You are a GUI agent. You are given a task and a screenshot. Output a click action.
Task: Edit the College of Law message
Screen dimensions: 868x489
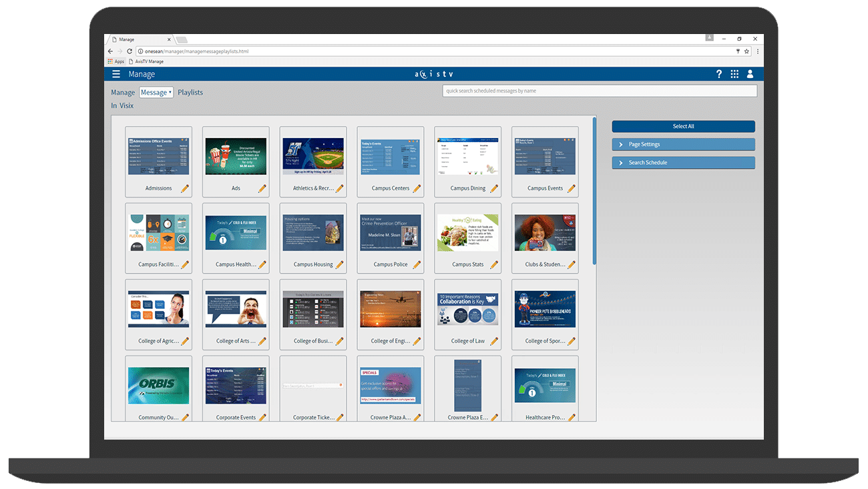pos(493,341)
